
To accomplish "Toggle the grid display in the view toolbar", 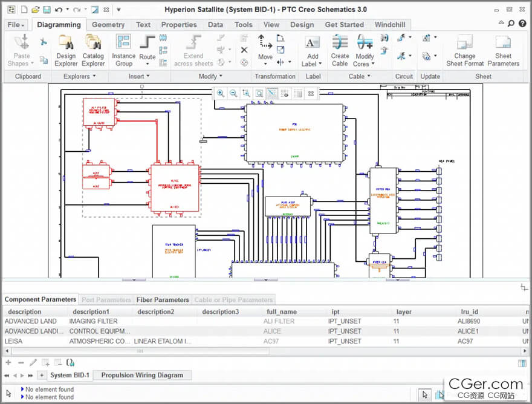I will (x=298, y=93).
